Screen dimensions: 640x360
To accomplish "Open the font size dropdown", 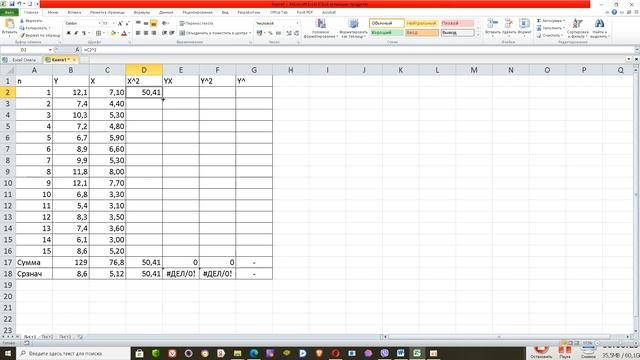I will [x=113, y=24].
